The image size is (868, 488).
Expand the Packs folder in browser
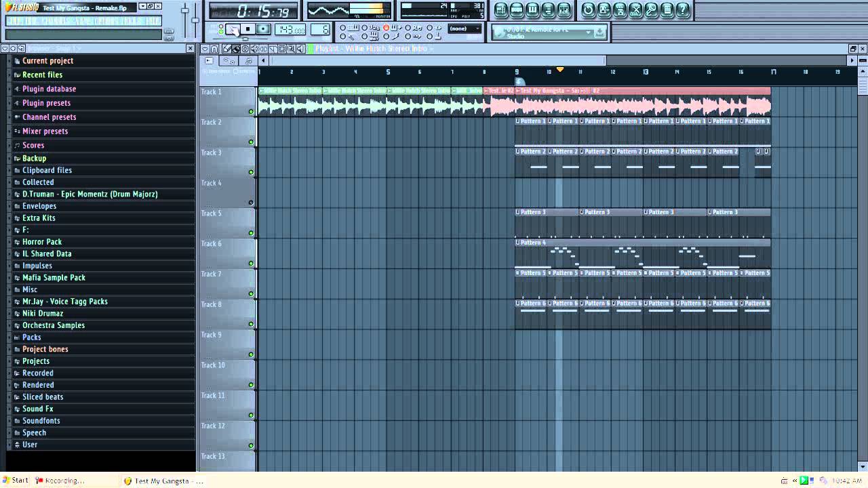pos(31,337)
